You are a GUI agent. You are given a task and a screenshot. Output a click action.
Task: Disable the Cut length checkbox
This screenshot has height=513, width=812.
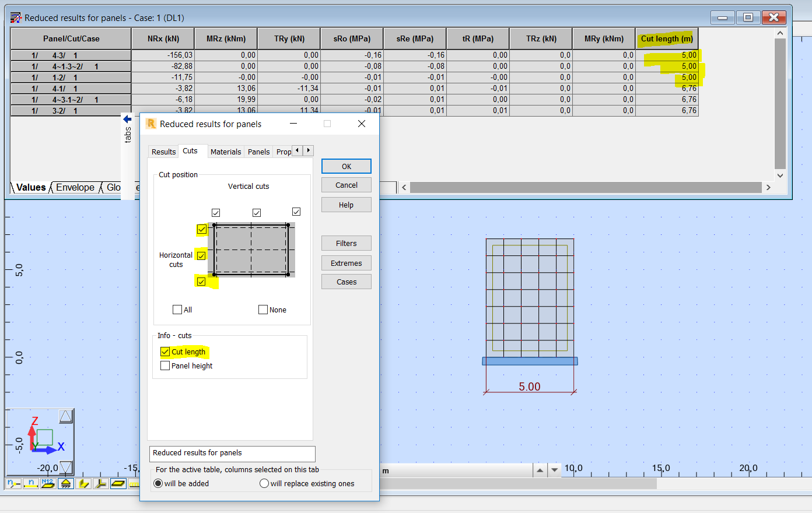pyautogui.click(x=164, y=352)
